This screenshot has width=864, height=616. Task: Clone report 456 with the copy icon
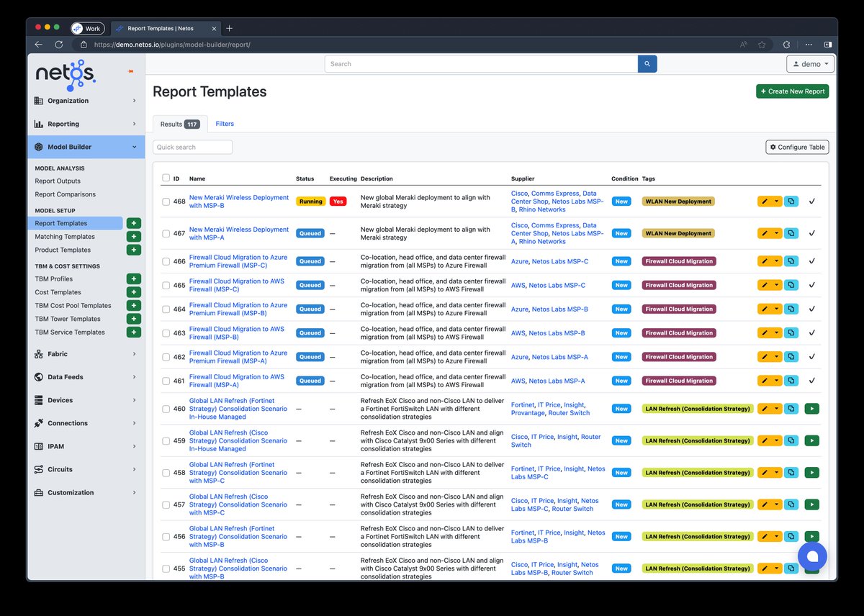[791, 536]
